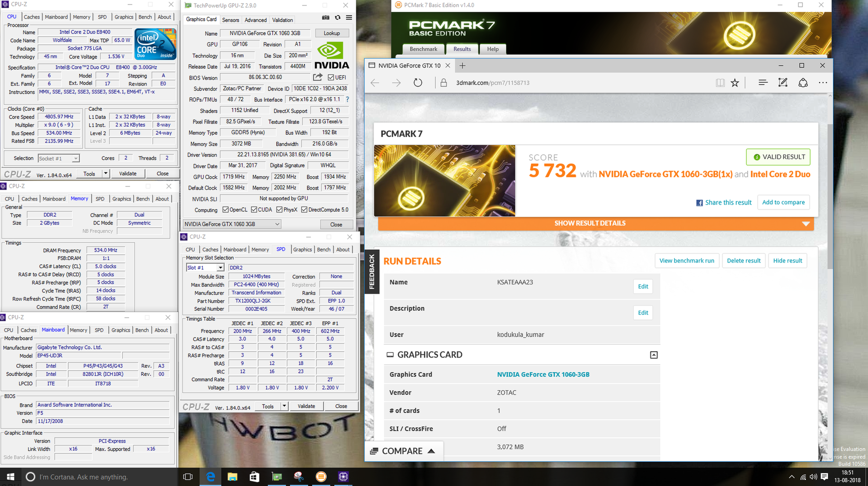Click the Edge share icon
Image resolution: width=868 pixels, height=486 pixels.
click(803, 82)
